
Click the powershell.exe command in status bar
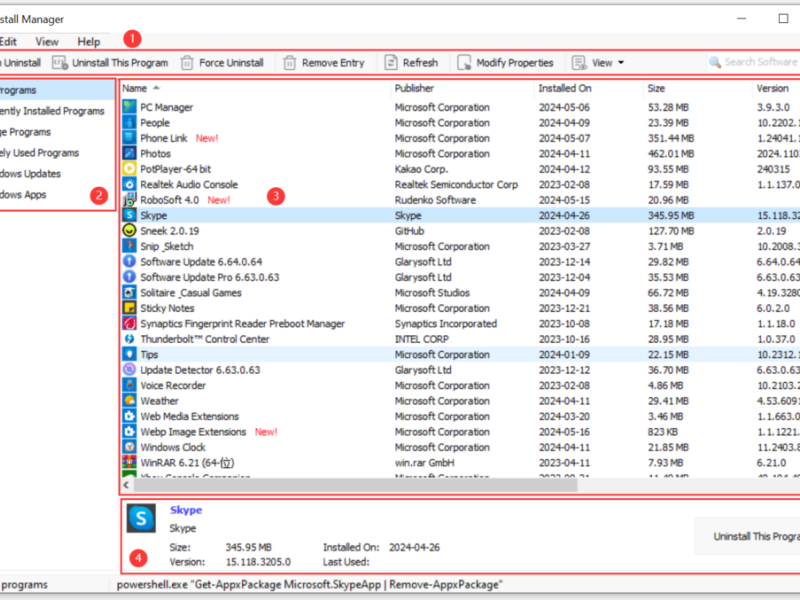pos(310,585)
